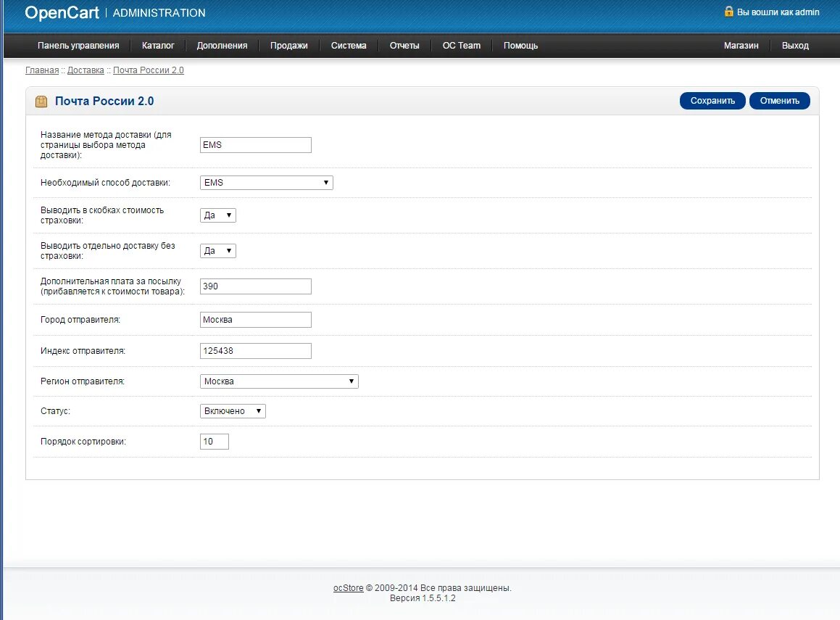Image resolution: width=840 pixels, height=620 pixels.
Task: Open the Продажи menu
Action: point(288,46)
